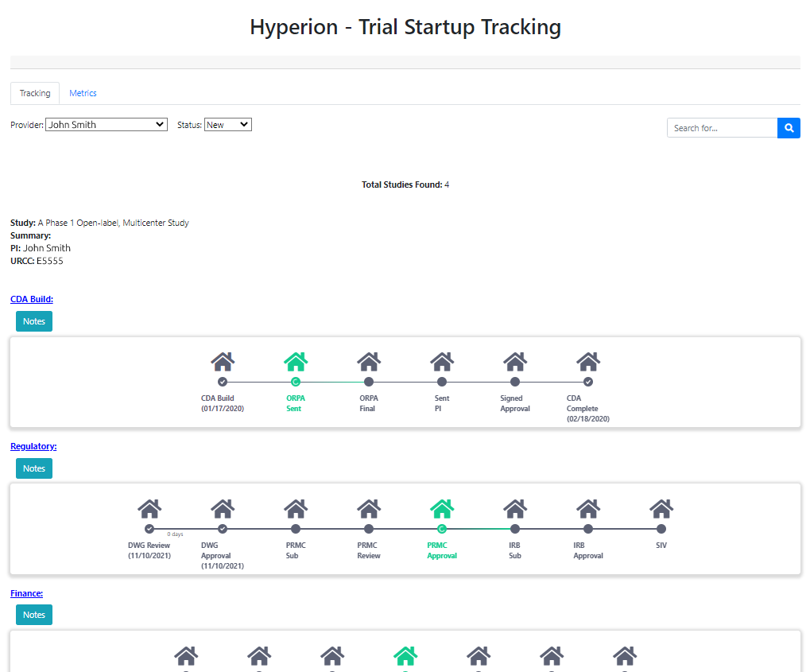The height and width of the screenshot is (672, 810).
Task: Click the magnifying glass search button
Action: tap(789, 128)
